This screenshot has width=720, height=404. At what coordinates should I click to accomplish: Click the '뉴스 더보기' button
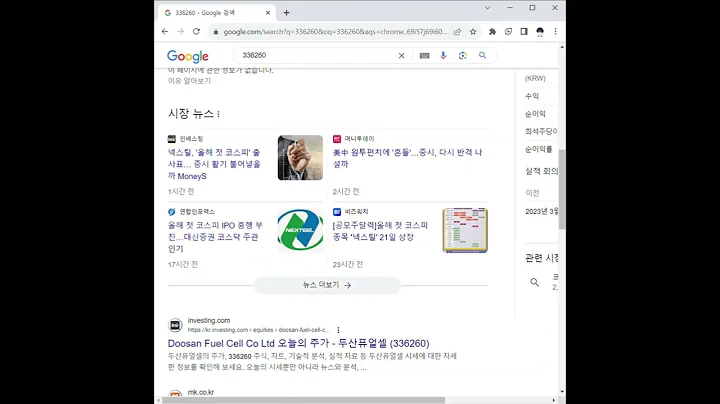coord(327,285)
